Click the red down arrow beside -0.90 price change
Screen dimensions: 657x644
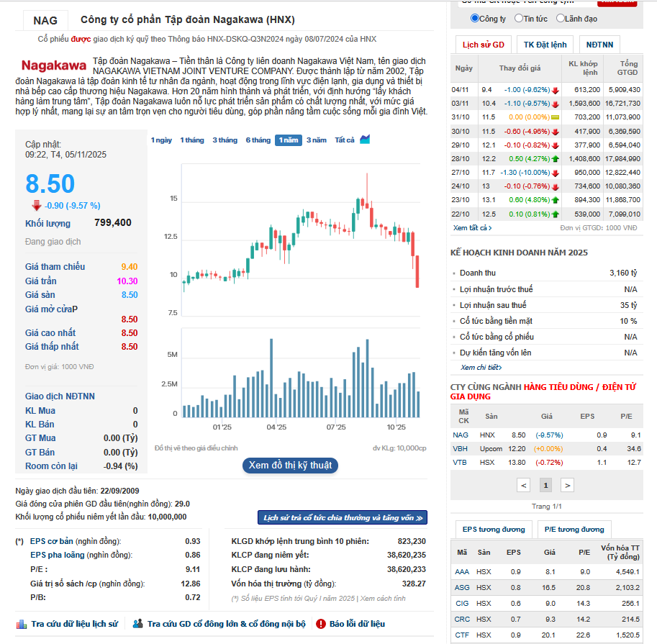click(37, 205)
